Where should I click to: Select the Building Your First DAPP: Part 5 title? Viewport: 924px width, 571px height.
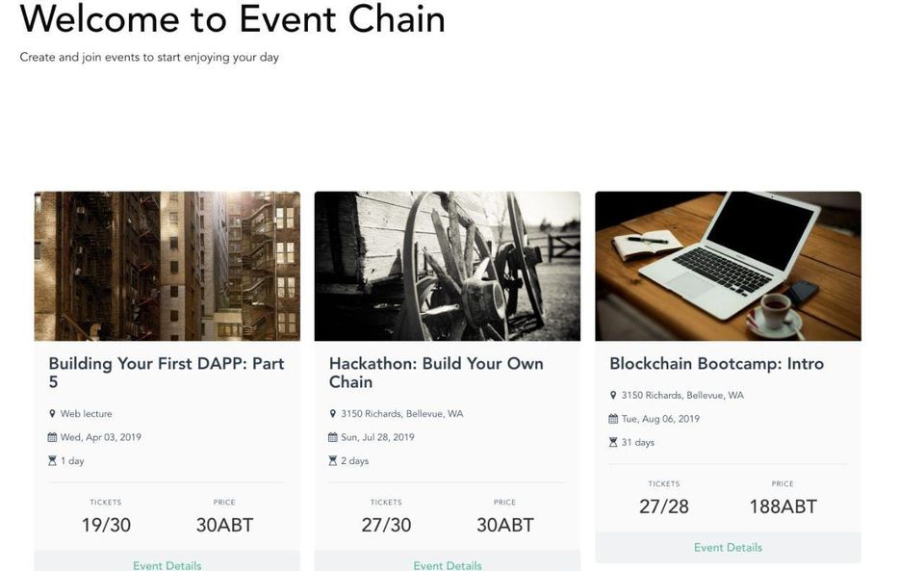(167, 373)
